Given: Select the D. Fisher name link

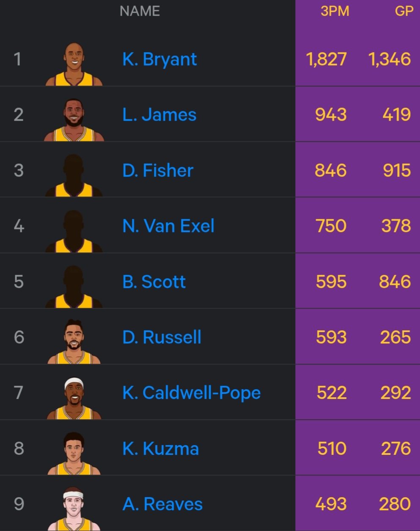Looking at the screenshot, I should click(158, 171).
